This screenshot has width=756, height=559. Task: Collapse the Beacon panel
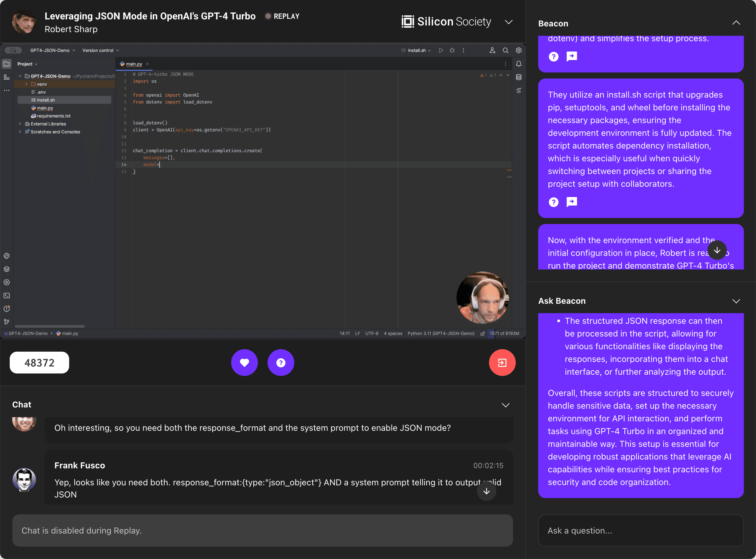737,23
